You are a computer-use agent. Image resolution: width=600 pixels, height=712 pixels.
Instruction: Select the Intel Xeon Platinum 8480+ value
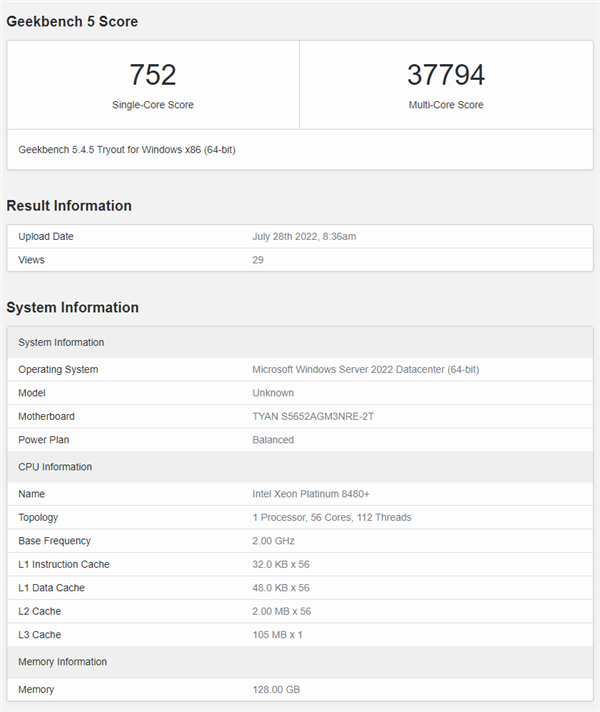311,494
